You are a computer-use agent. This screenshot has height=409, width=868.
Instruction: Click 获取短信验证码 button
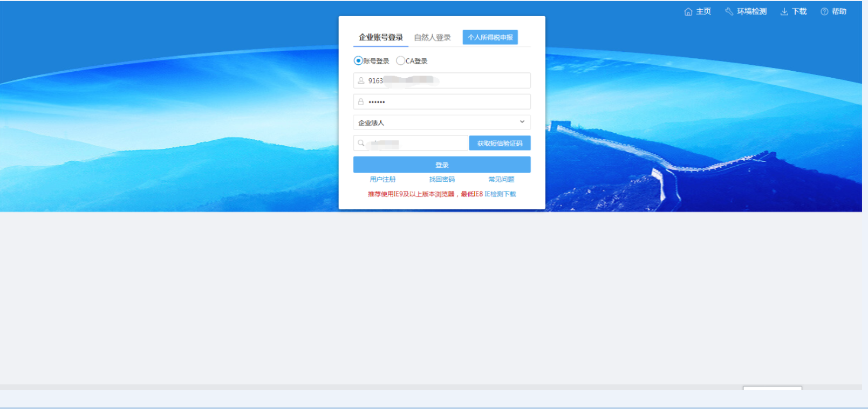tap(500, 143)
